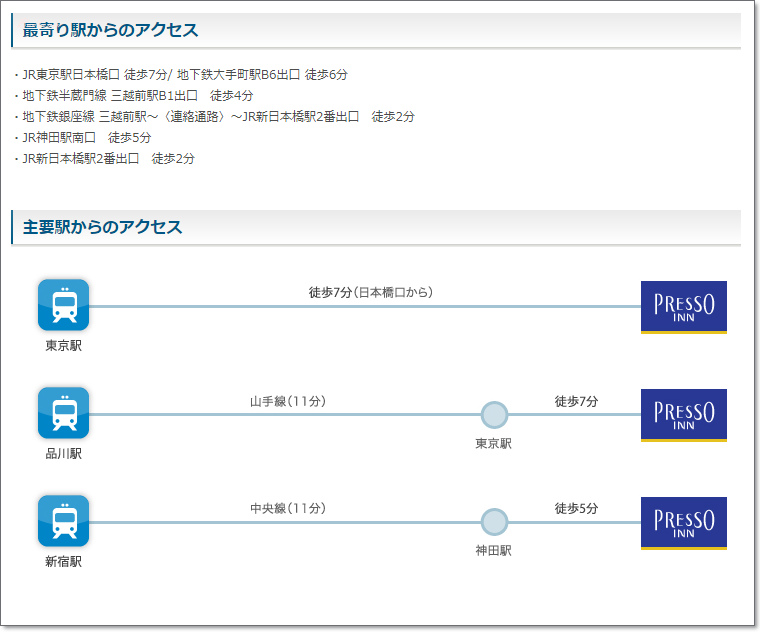Screen dimensions: 761x632
Task: Click the 新宿駅 station label
Action: point(64,562)
